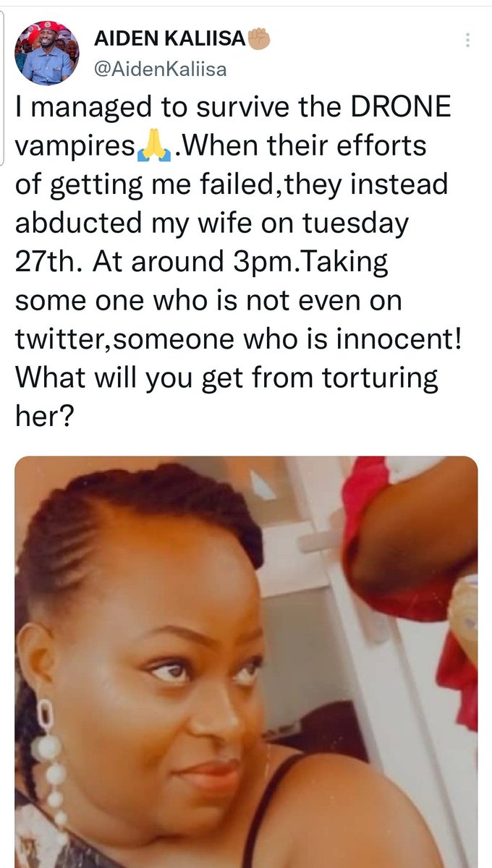The height and width of the screenshot is (868, 492).
Task: Click the line 'twitter,someone who is innocent!'
Action: coord(238,341)
